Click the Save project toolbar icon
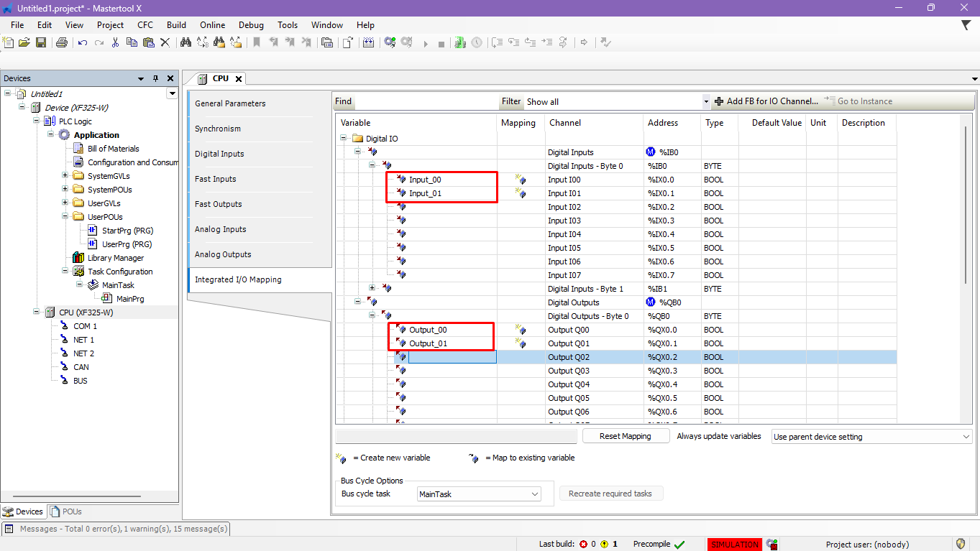The height and width of the screenshot is (551, 980). click(x=41, y=43)
